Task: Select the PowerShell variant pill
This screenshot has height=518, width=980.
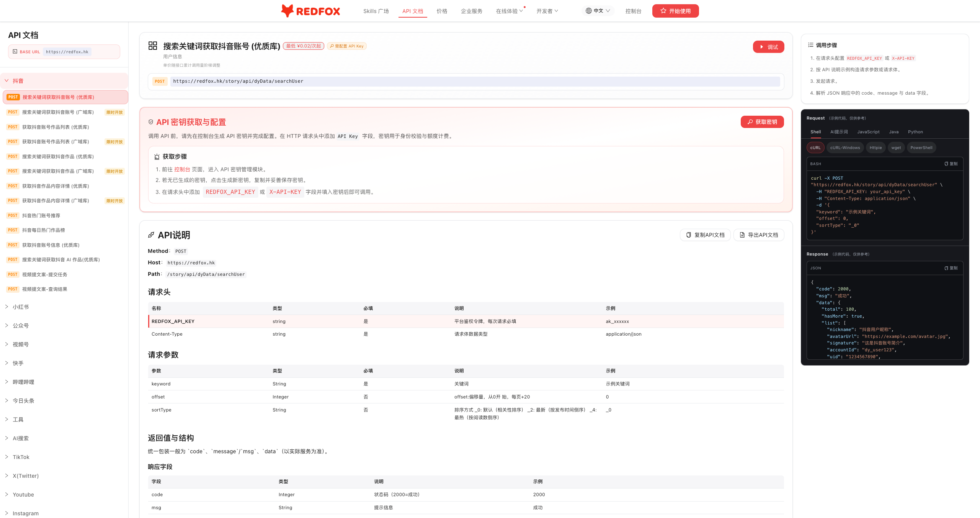Action: tap(921, 148)
